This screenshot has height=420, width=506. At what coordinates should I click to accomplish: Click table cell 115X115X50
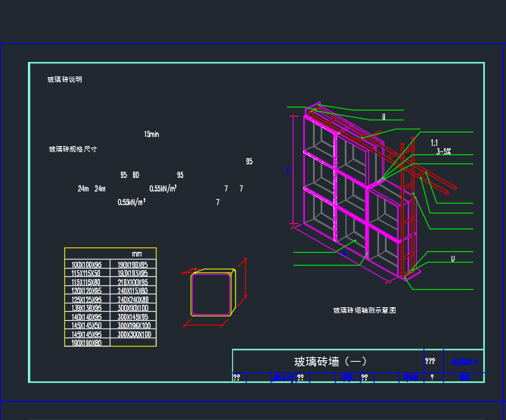point(85,273)
